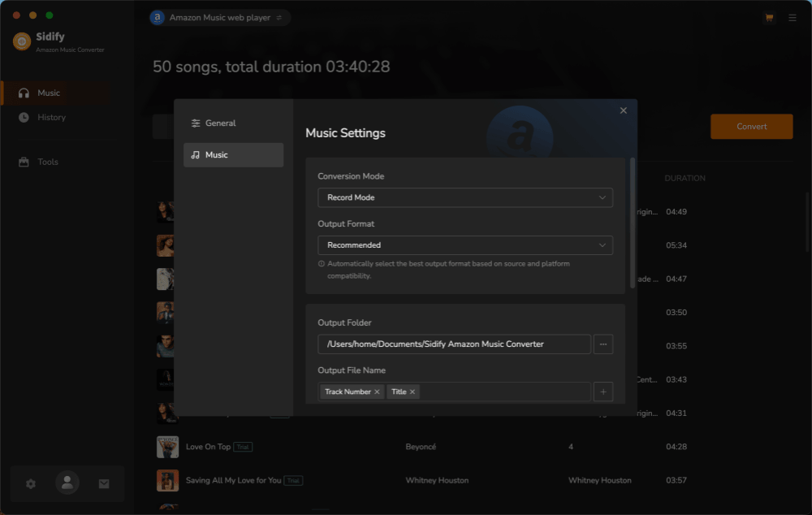The image size is (812, 515).
Task: Select Saving All My Love for You row
Action: (473, 480)
